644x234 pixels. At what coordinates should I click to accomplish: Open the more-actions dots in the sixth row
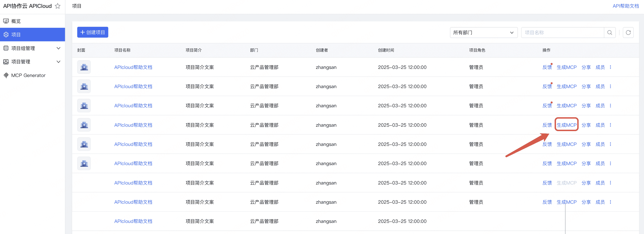(610, 163)
